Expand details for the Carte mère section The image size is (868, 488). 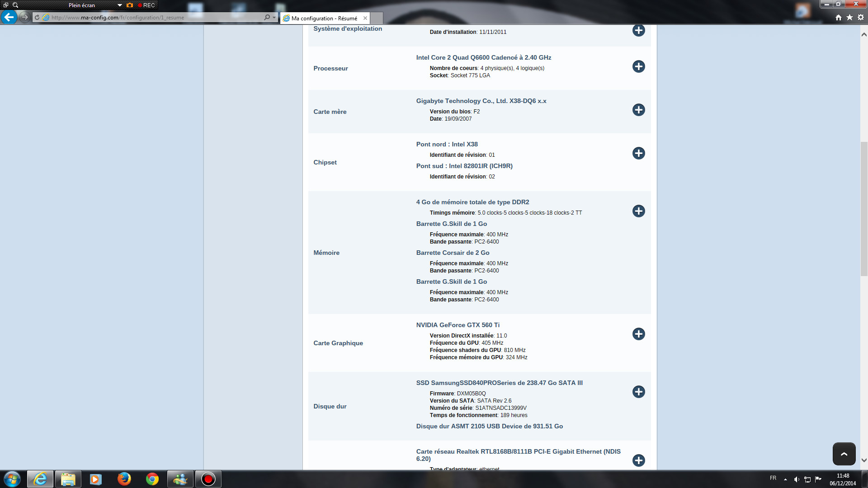(x=638, y=110)
